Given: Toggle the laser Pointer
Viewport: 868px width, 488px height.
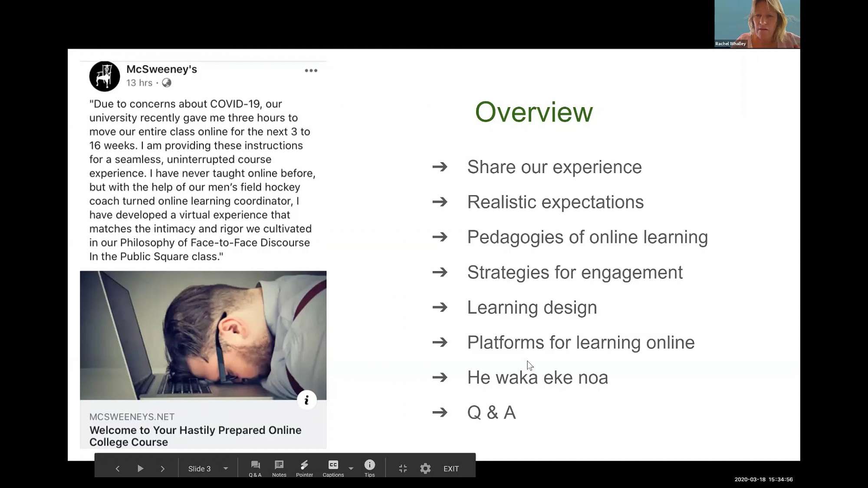Looking at the screenshot, I should point(304,468).
